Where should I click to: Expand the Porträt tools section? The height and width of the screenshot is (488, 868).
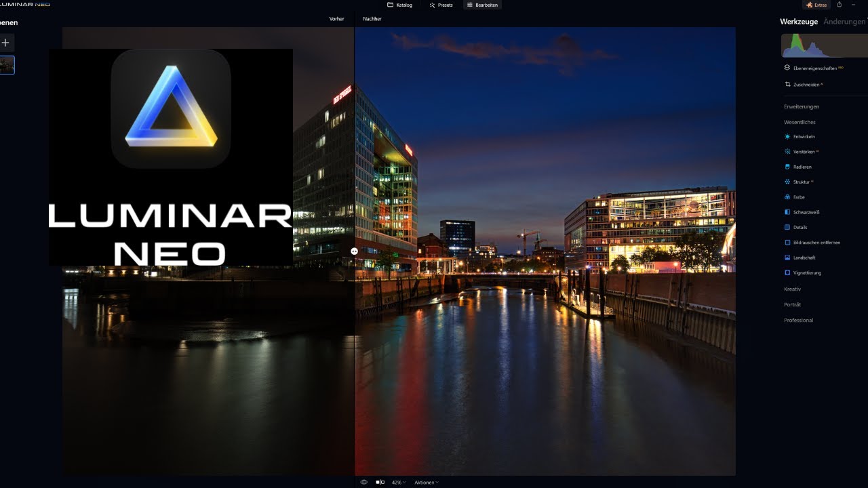[792, 305]
